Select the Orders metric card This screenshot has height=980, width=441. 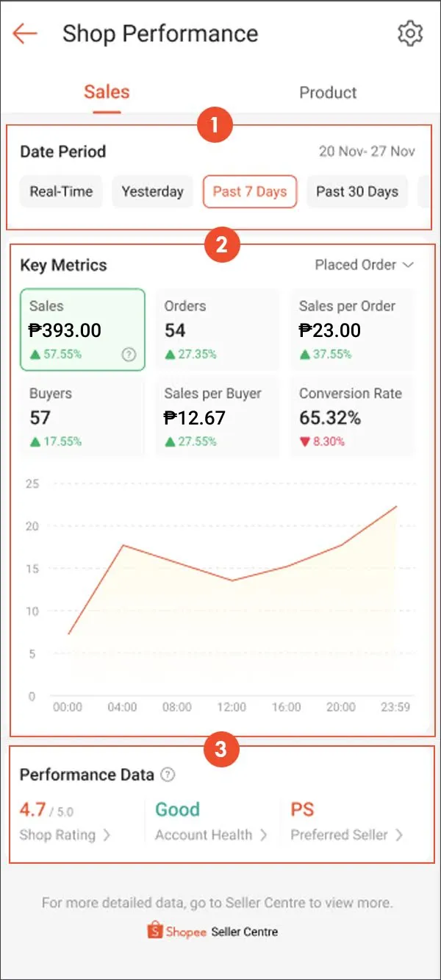217,329
